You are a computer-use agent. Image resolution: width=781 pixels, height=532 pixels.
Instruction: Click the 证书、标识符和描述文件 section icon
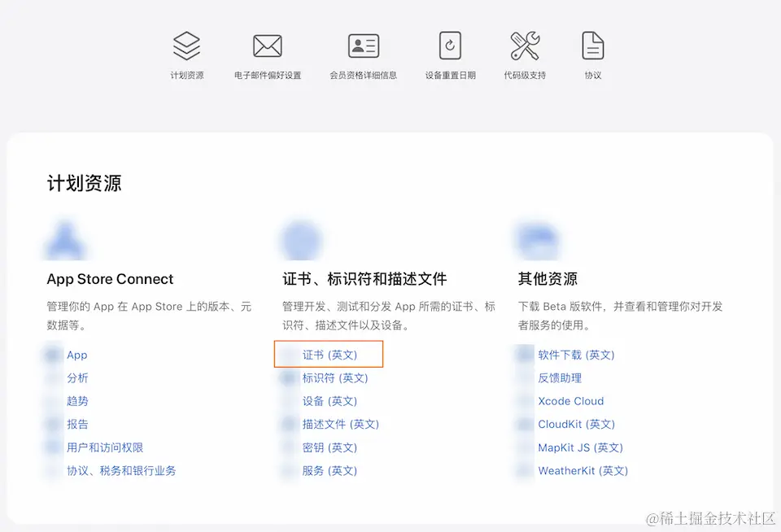(x=301, y=238)
